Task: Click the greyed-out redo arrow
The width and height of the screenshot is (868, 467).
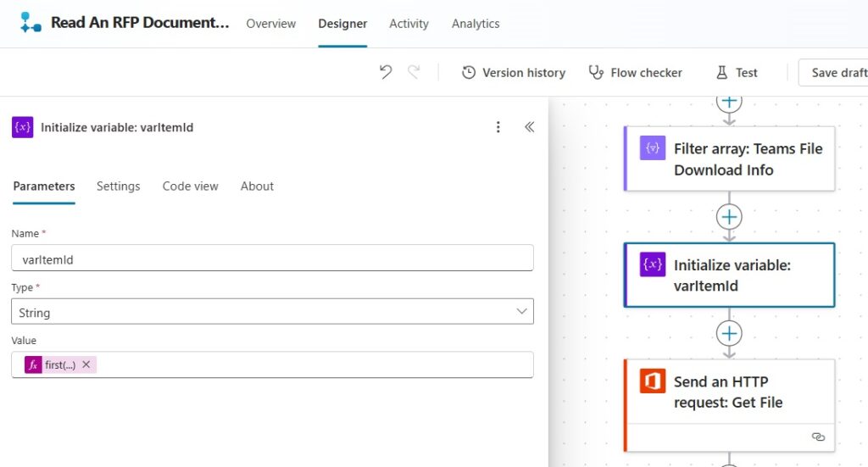Action: [414, 72]
